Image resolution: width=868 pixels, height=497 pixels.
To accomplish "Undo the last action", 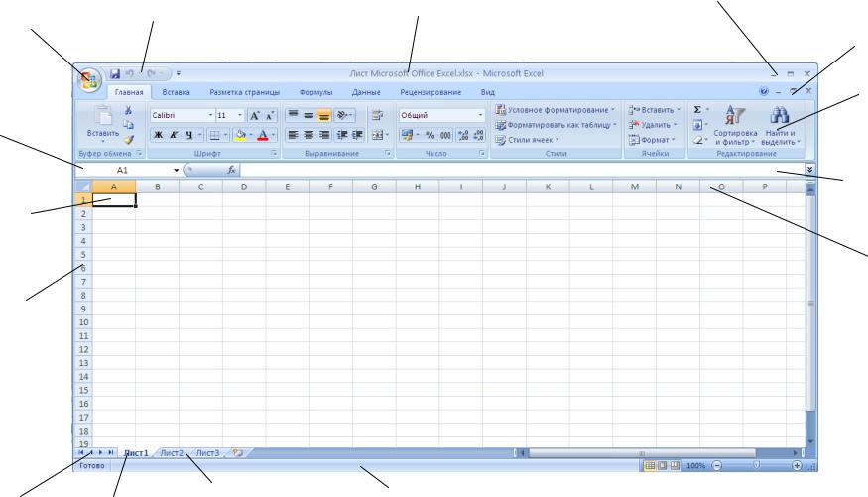I will click(130, 73).
